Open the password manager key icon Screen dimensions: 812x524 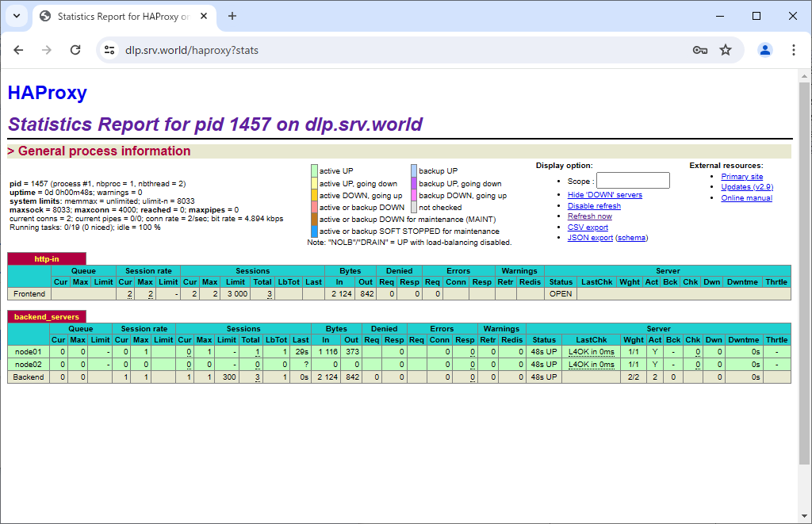[700, 50]
